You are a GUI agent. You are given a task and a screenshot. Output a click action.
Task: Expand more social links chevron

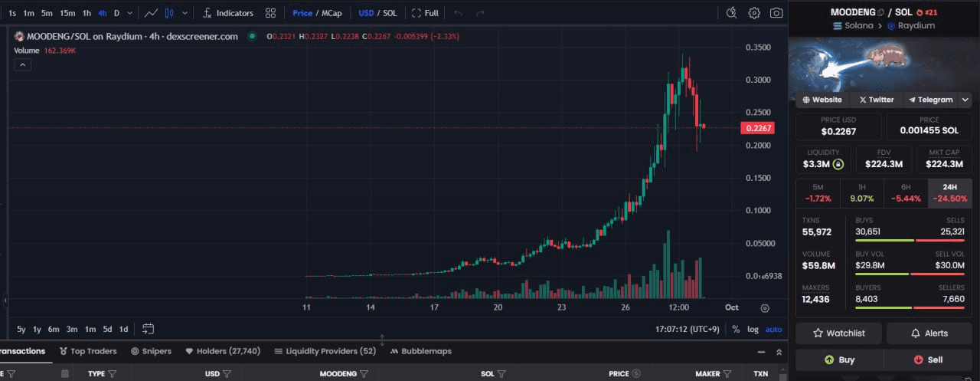pyautogui.click(x=965, y=100)
